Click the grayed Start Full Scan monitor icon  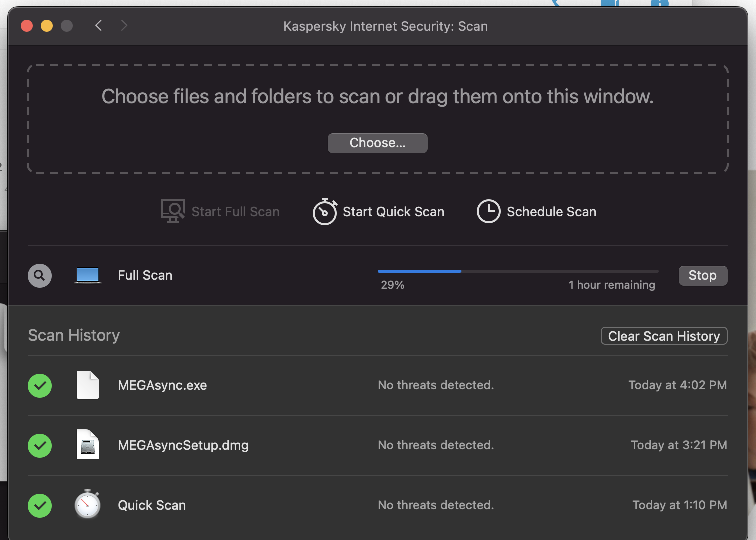click(x=172, y=210)
